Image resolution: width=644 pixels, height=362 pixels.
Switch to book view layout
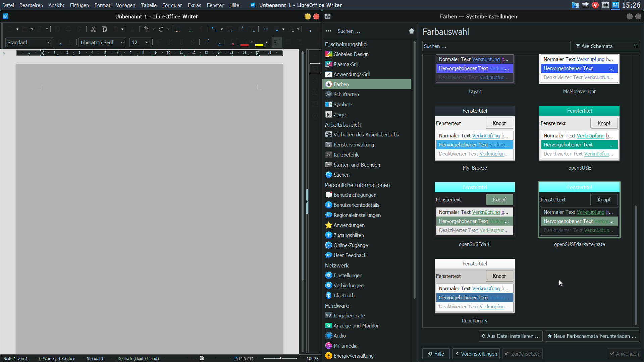[250, 358]
